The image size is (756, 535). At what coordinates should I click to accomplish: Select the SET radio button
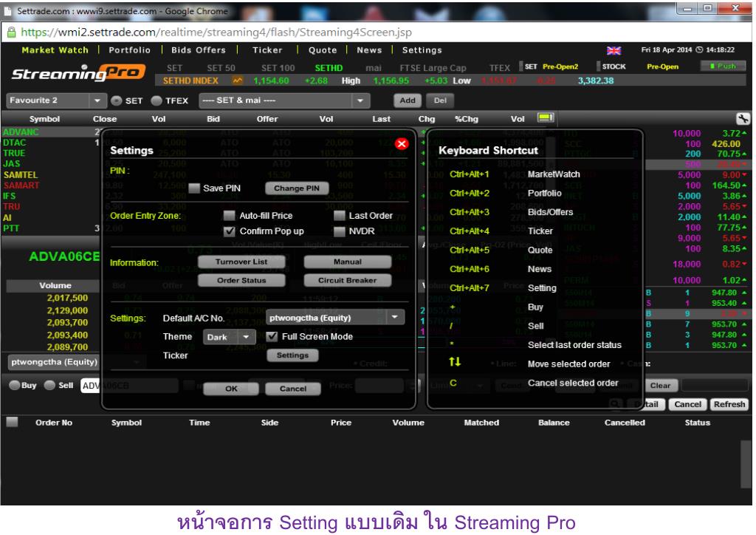coord(116,100)
